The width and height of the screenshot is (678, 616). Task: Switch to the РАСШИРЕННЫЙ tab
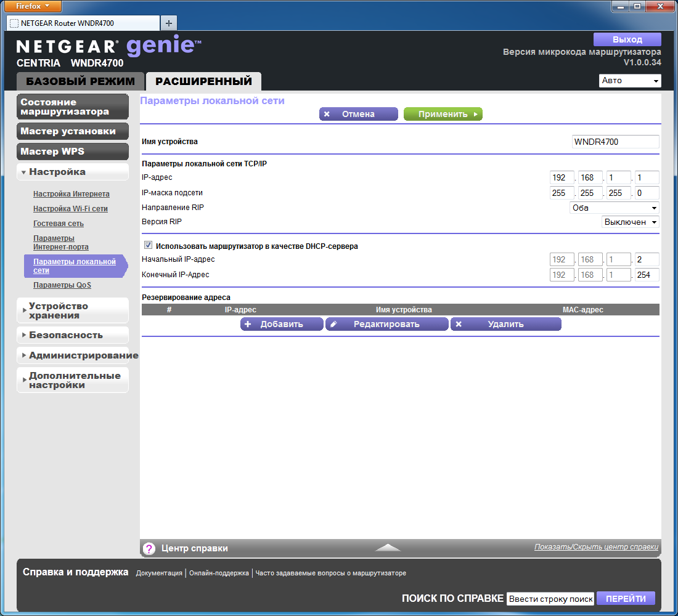[203, 81]
